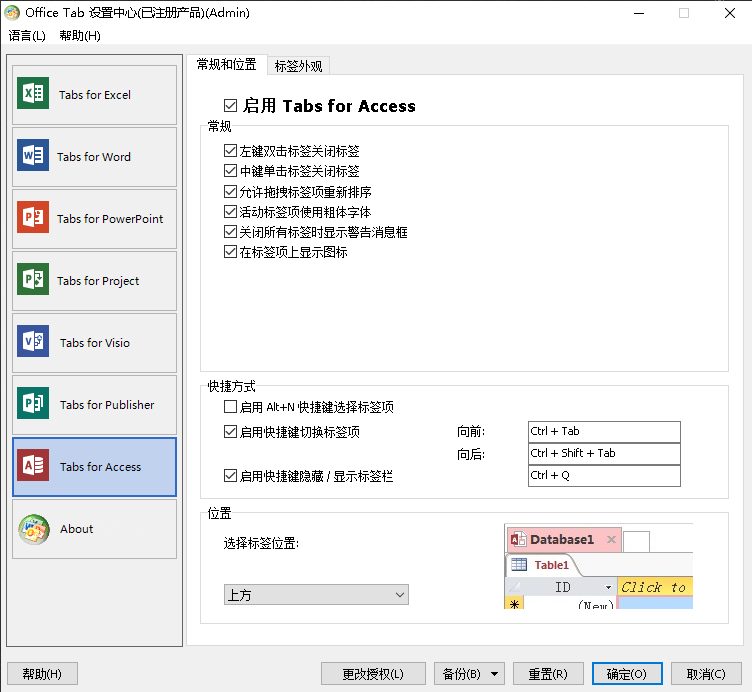Open the 帮助(H) menu in menu bar

[x=80, y=36]
